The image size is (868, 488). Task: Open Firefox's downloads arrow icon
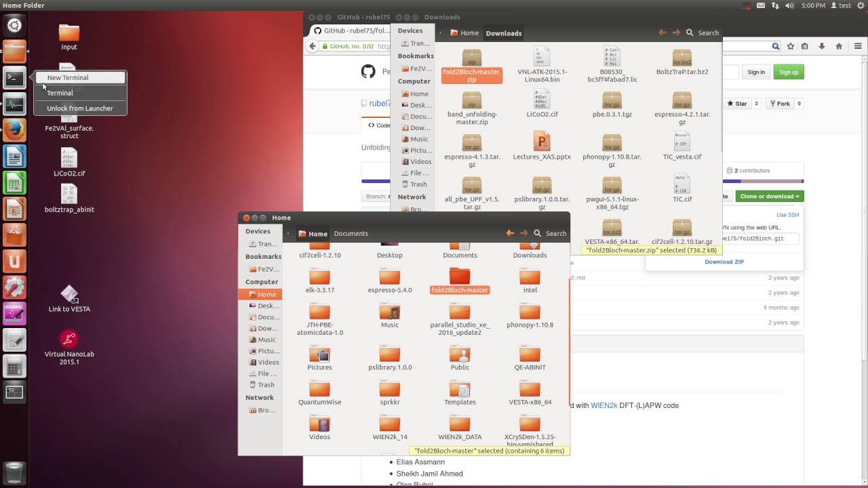[x=822, y=46]
